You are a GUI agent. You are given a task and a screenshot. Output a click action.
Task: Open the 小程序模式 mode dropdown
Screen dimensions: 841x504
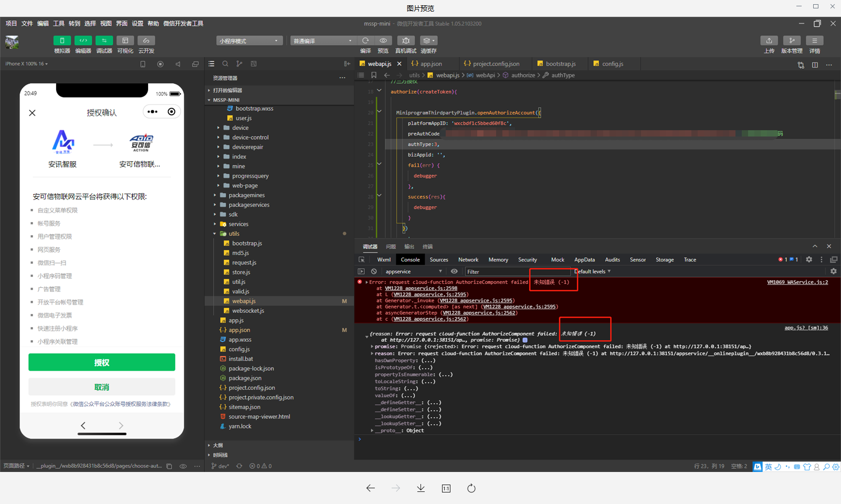249,40
